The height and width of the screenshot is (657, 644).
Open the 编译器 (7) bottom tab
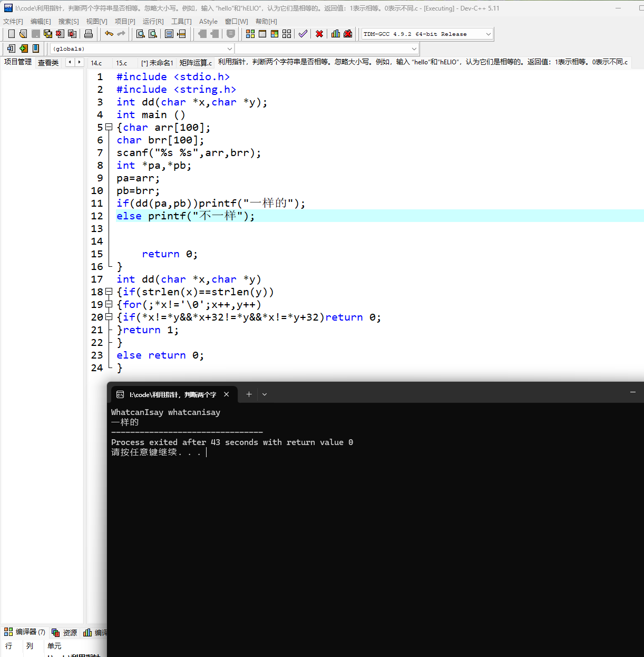[25, 632]
